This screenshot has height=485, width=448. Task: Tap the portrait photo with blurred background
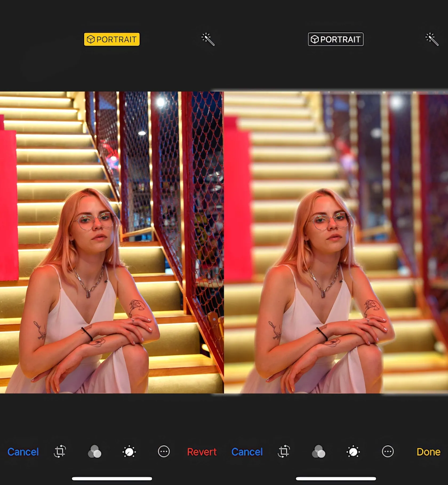point(336,242)
